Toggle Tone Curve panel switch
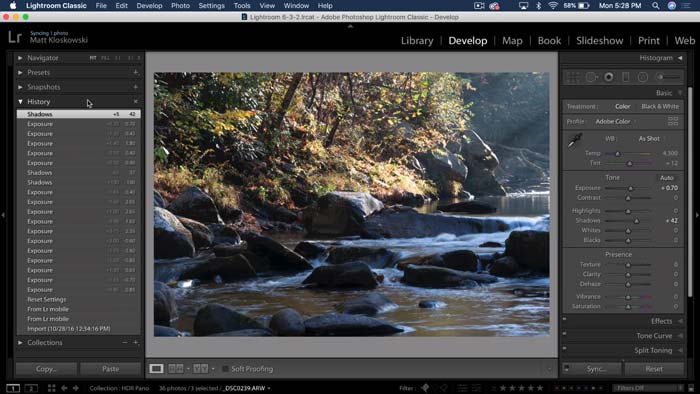 (564, 333)
